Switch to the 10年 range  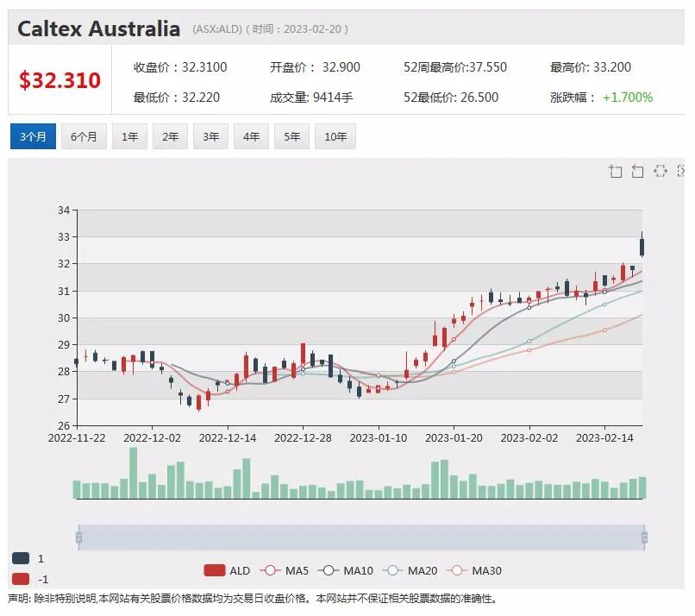[x=335, y=136]
